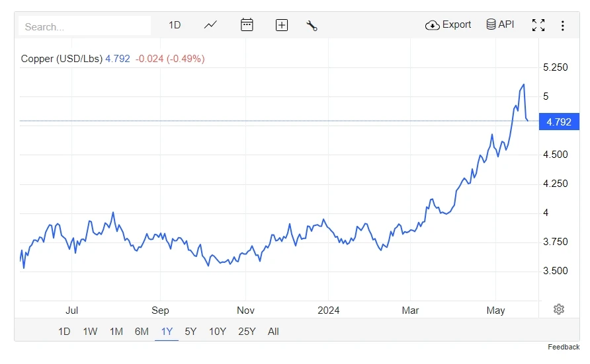Select the 5Y range tab
Viewport: 590px width, 364px height.
click(190, 332)
